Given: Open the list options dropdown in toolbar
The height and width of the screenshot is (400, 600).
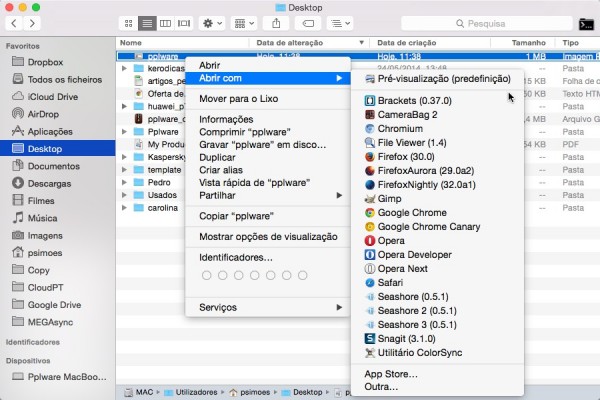Looking at the screenshot, I should (x=340, y=24).
